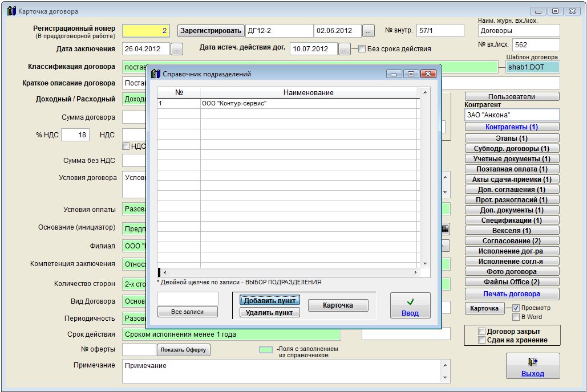Enable the Без срока действия checkbox
The image size is (587, 392).
click(x=362, y=49)
